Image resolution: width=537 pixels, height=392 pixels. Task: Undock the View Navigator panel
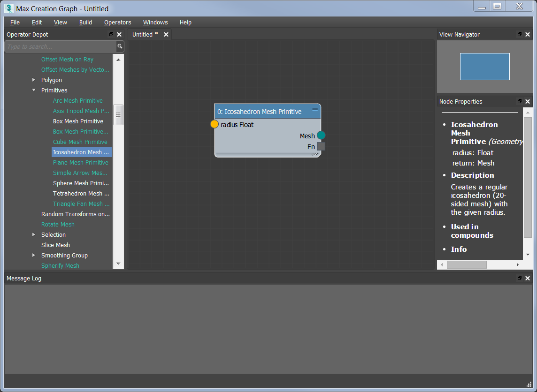pos(520,34)
